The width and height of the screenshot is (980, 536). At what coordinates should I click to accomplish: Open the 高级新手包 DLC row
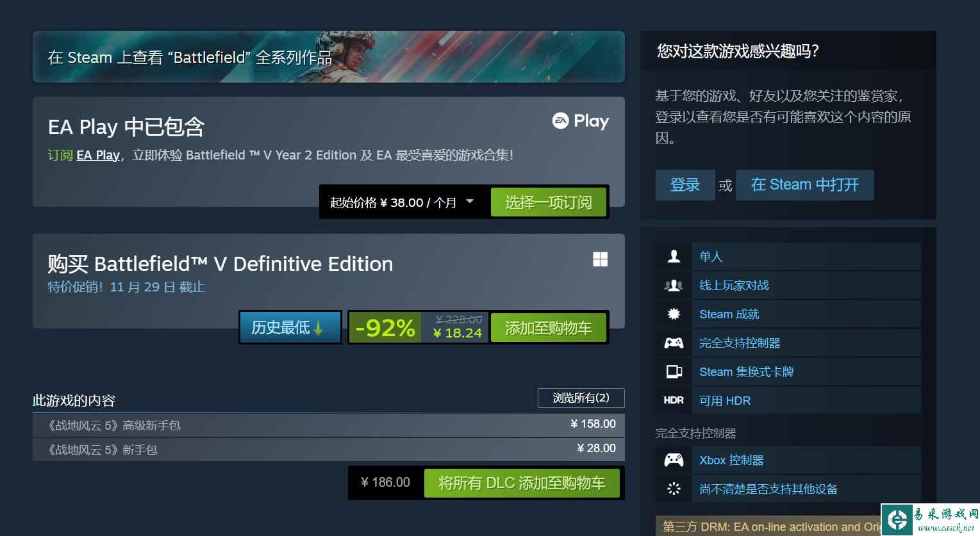pyautogui.click(x=329, y=425)
